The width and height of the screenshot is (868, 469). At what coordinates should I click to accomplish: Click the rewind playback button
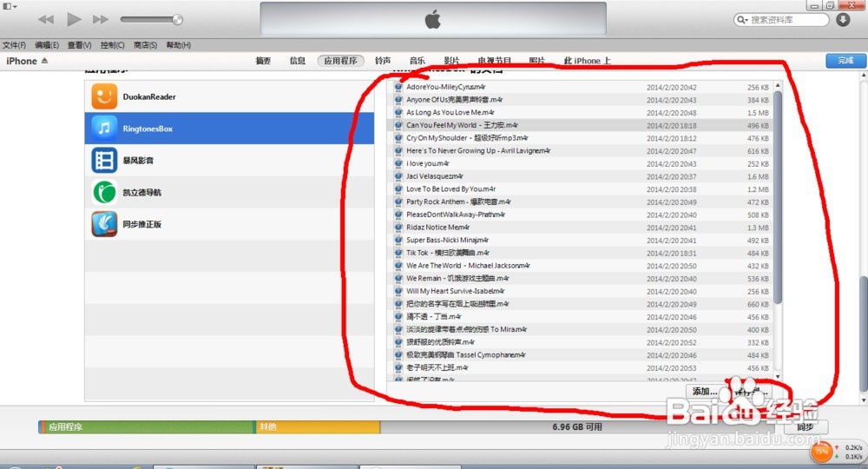[x=46, y=19]
